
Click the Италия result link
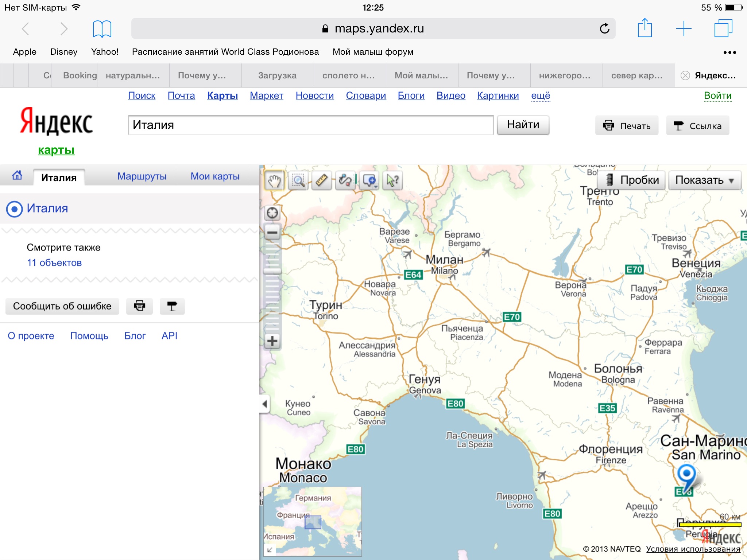pos(47,209)
